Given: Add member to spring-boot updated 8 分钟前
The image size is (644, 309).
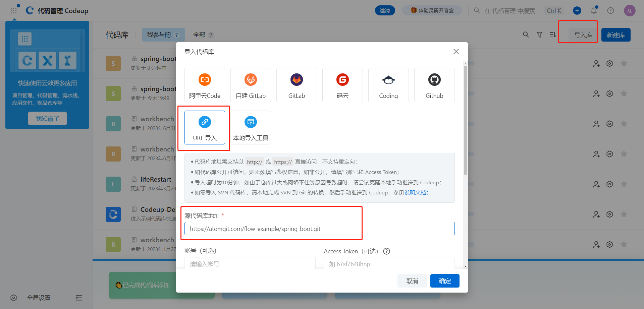Looking at the screenshot, I should [596, 64].
